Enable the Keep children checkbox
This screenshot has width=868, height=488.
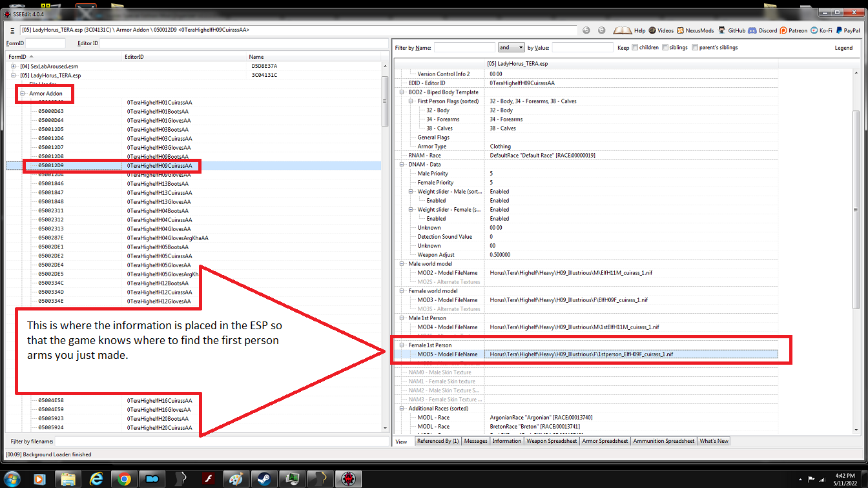635,47
